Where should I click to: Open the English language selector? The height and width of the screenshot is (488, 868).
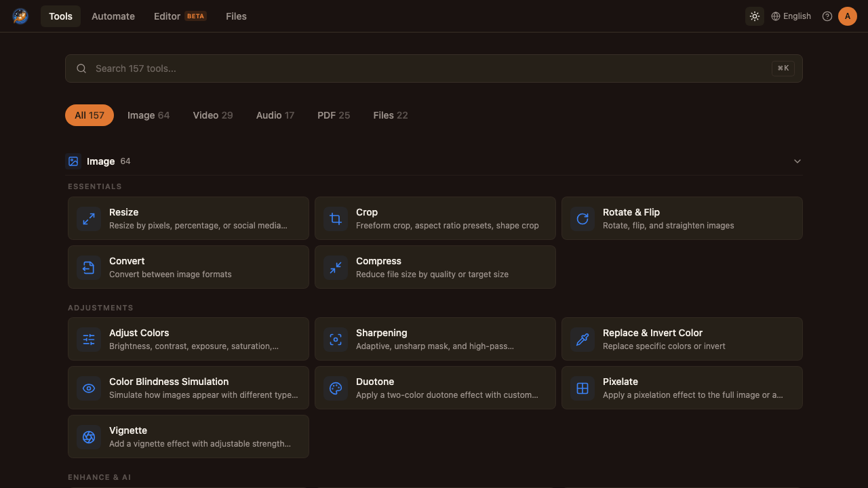pos(791,16)
